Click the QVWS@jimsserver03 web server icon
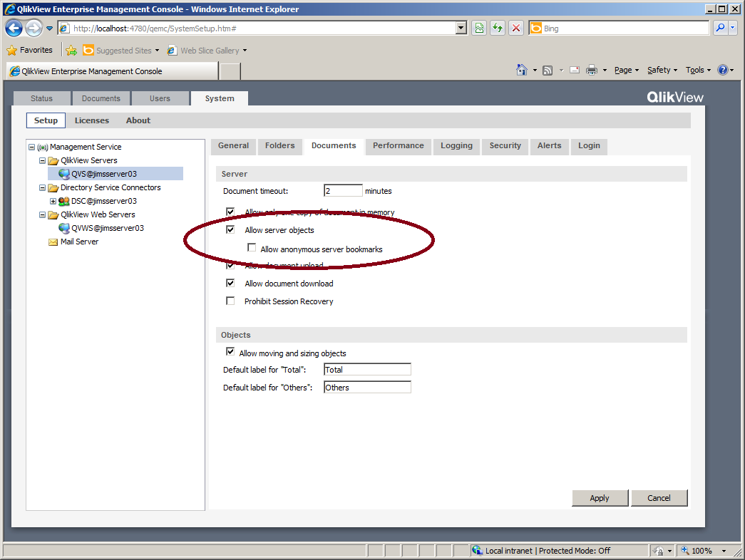This screenshot has height=560, width=745. [64, 228]
